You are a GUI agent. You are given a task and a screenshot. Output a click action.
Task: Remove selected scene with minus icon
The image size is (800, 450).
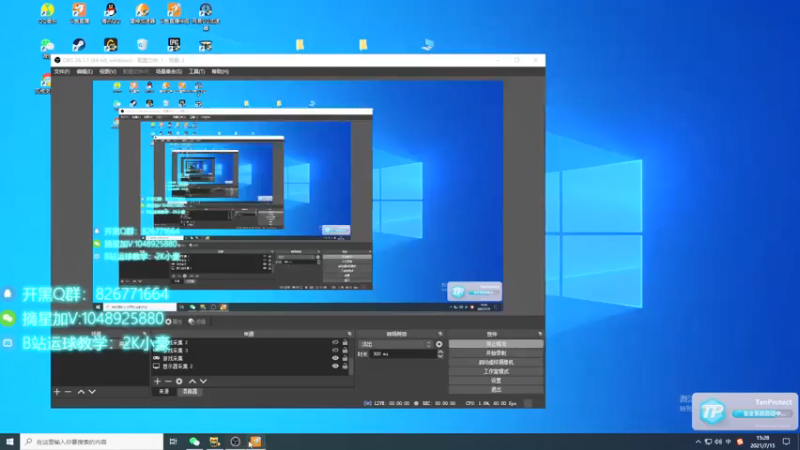[68, 392]
